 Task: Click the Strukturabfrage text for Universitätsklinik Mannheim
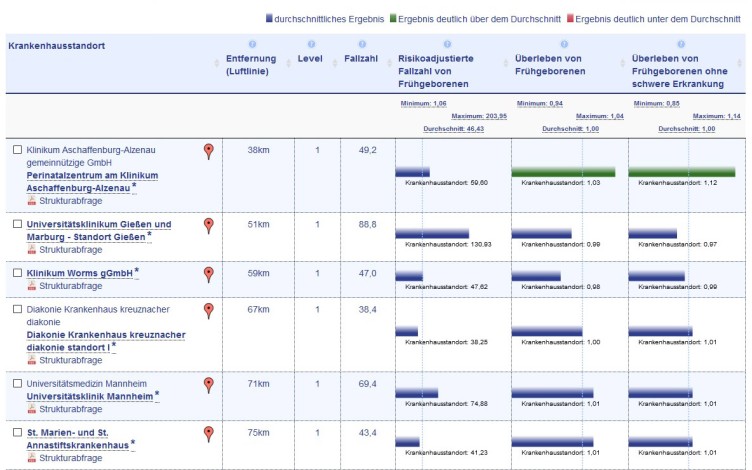coord(70,409)
